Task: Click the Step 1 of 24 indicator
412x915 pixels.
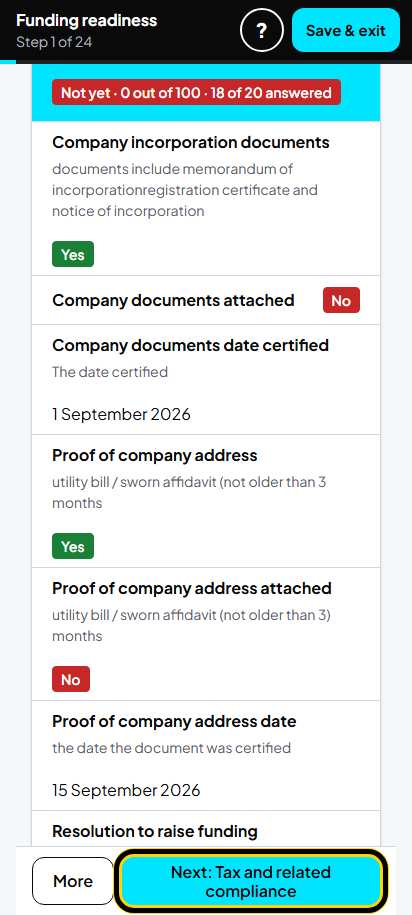Action: [x=54, y=42]
